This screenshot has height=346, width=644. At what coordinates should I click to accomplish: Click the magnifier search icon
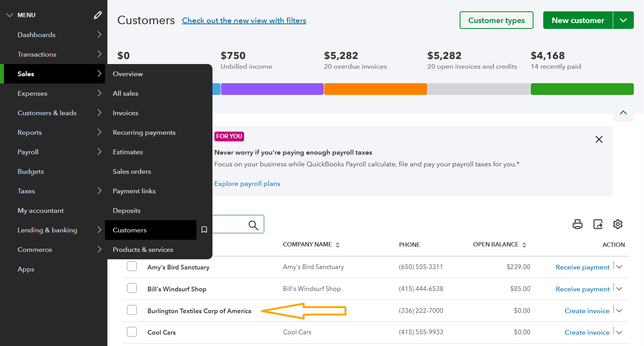point(253,225)
